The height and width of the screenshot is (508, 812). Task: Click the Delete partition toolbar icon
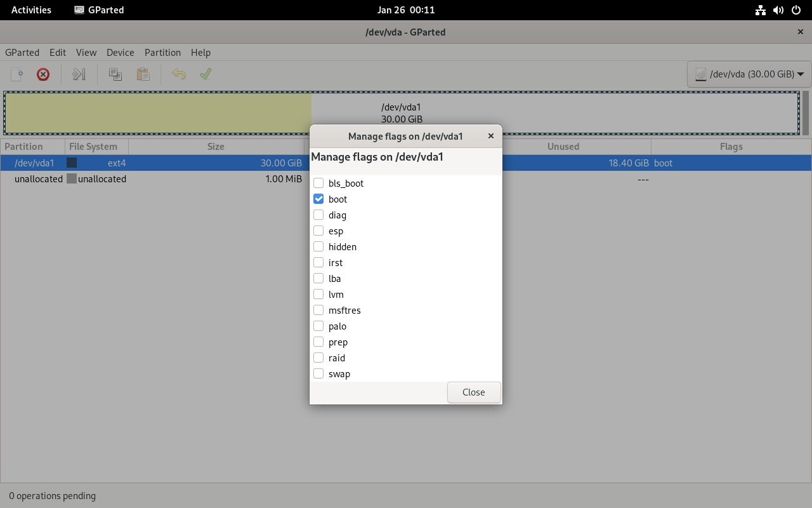[43, 74]
